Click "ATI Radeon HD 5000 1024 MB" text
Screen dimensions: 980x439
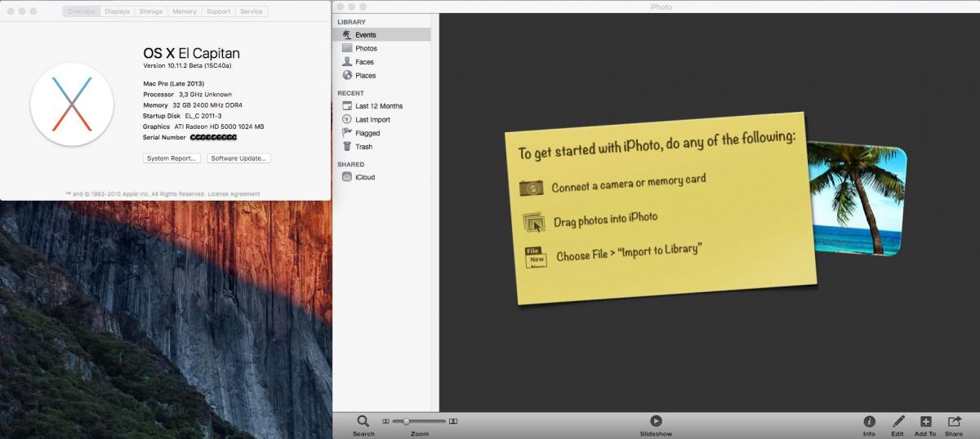pos(219,126)
